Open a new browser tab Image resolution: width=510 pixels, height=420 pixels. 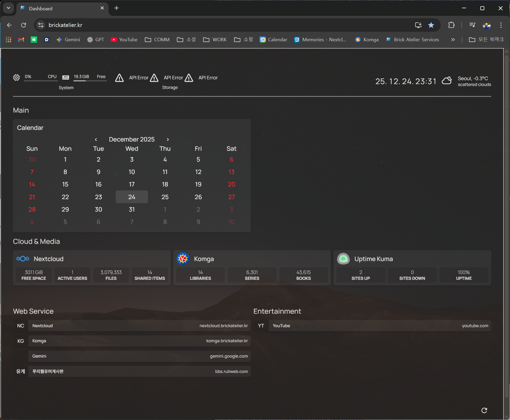(117, 8)
